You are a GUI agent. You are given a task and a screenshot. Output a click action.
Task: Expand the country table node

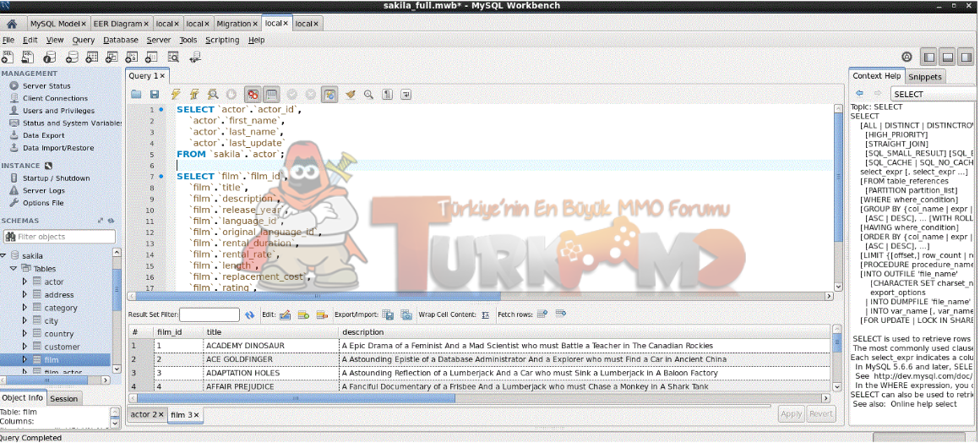(25, 333)
